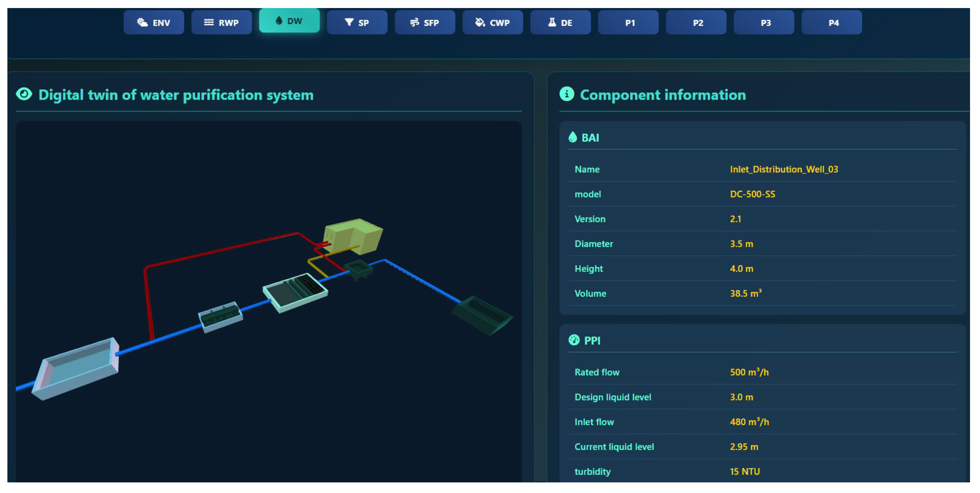This screenshot has width=980, height=493.
Task: Select the grid-covered filter tank in 3D scene
Action: pyautogui.click(x=295, y=292)
